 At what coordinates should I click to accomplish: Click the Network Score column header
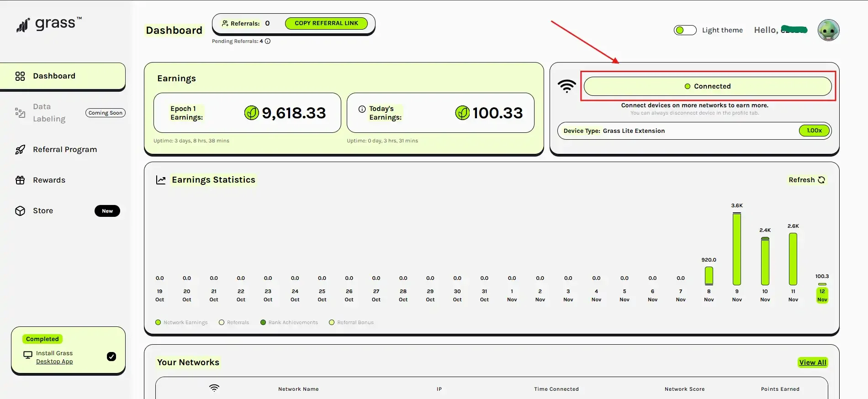click(x=684, y=389)
